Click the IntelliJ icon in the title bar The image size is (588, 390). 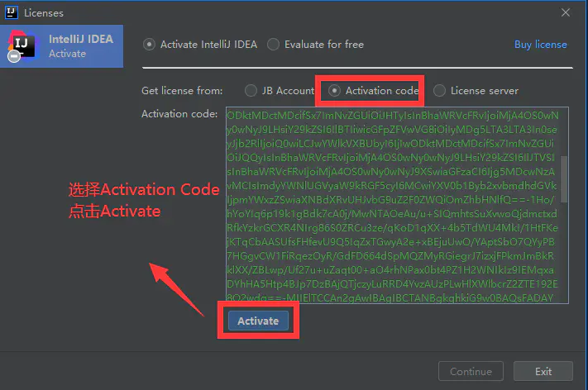tap(13, 13)
